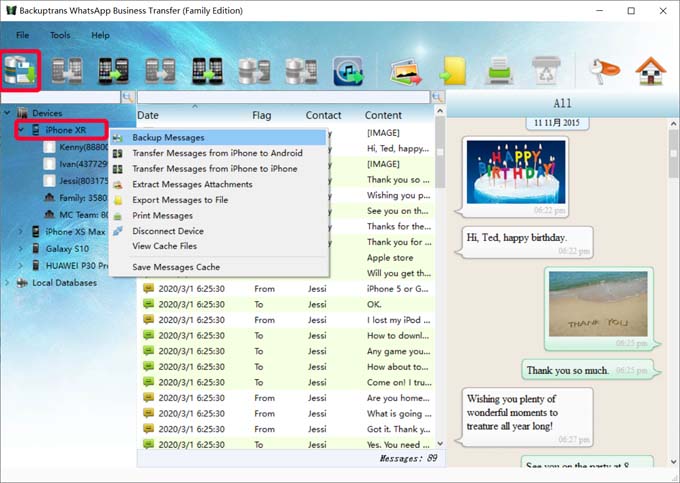This screenshot has width=680, height=483.
Task: Open the File menu
Action: point(23,35)
